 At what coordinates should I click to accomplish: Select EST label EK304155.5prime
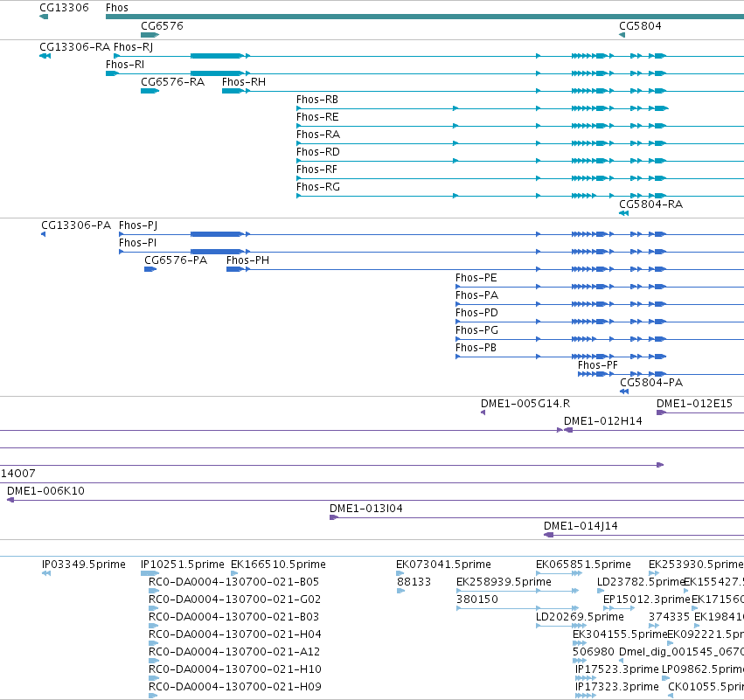click(620, 634)
